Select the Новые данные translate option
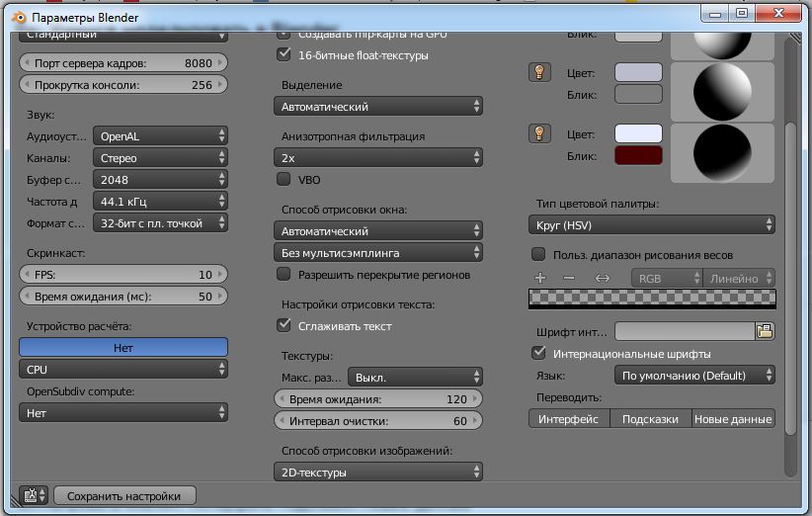812x516 pixels. (x=733, y=419)
